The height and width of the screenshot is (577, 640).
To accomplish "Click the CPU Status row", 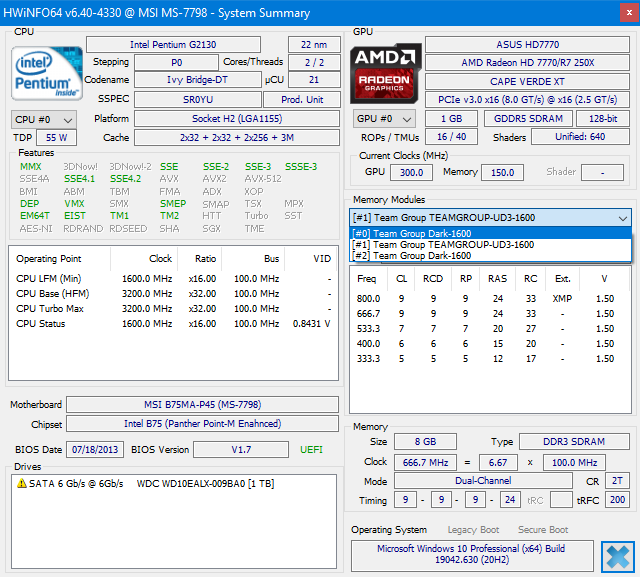I will [173, 324].
